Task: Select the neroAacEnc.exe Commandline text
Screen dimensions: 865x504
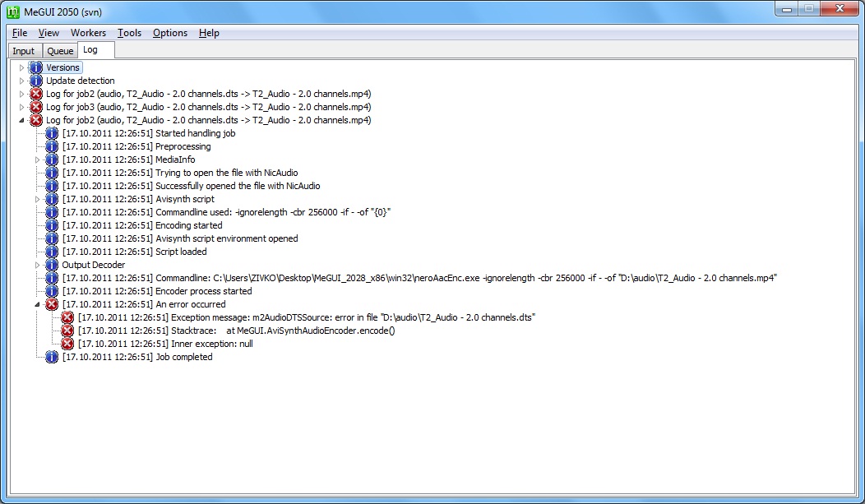Action: 419,278
